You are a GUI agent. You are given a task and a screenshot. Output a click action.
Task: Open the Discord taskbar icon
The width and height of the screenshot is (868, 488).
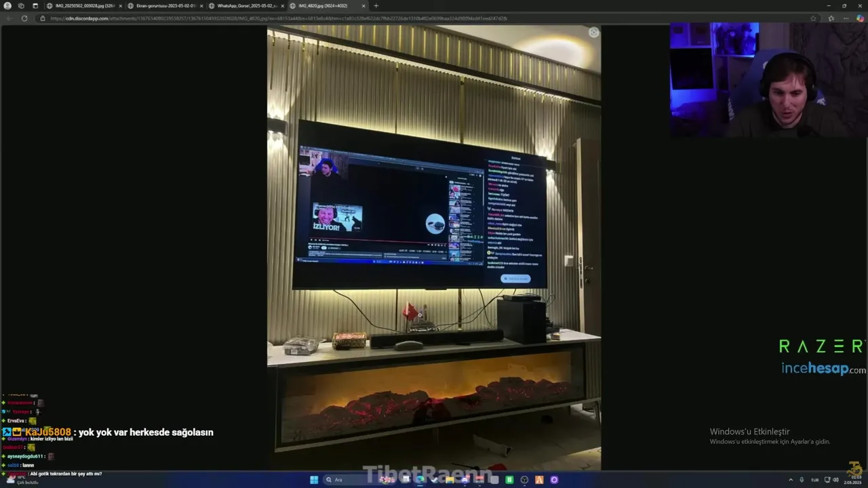coord(465,480)
